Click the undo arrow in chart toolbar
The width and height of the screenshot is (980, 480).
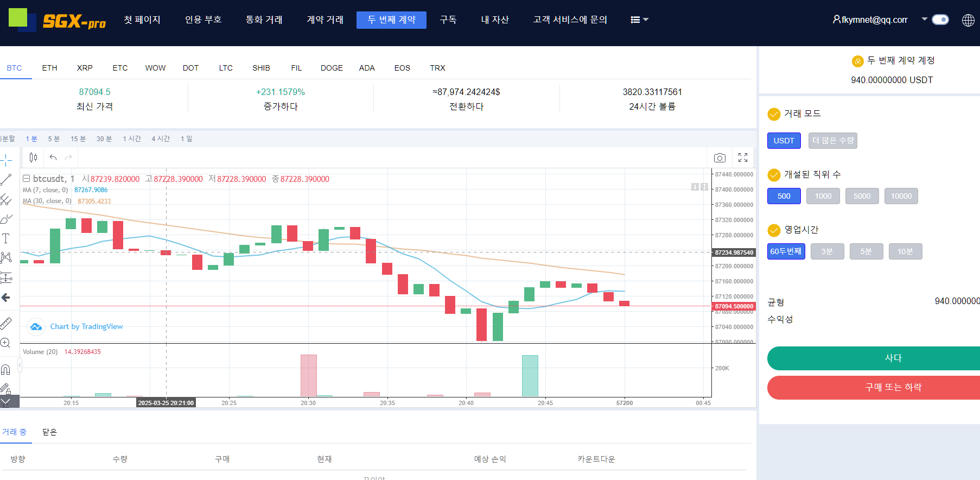(x=53, y=157)
